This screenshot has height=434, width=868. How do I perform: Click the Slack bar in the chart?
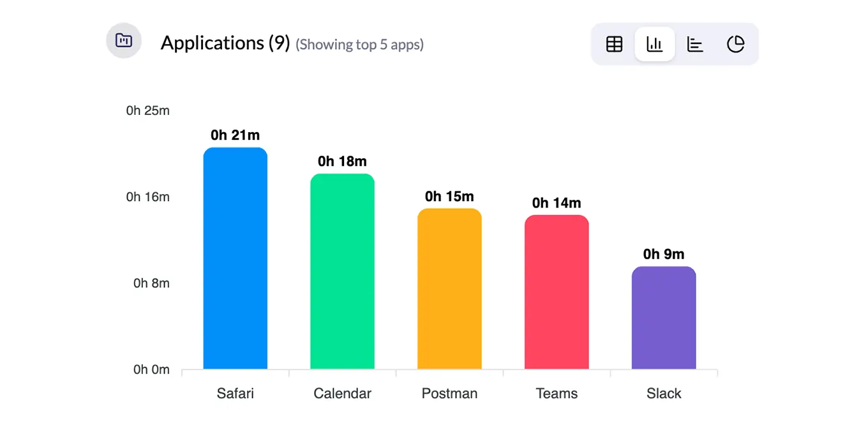click(664, 318)
